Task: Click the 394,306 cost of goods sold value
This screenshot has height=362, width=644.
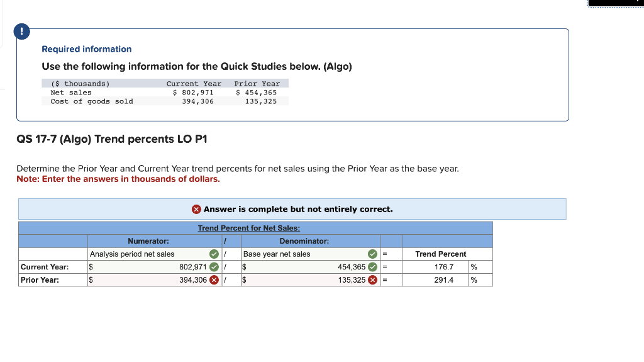Action: coord(198,101)
